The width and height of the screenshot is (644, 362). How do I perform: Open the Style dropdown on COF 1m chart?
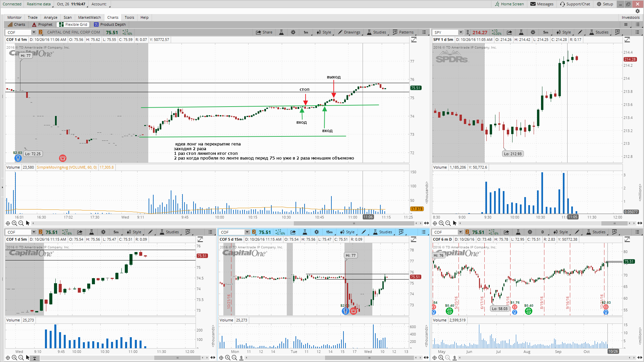tap(324, 32)
